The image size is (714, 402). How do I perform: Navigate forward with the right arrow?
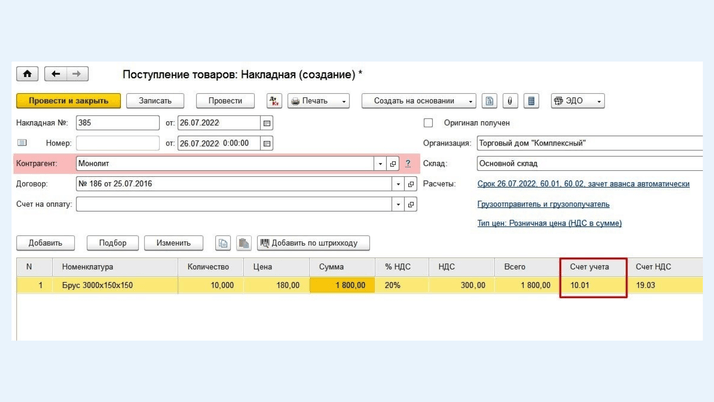(77, 74)
